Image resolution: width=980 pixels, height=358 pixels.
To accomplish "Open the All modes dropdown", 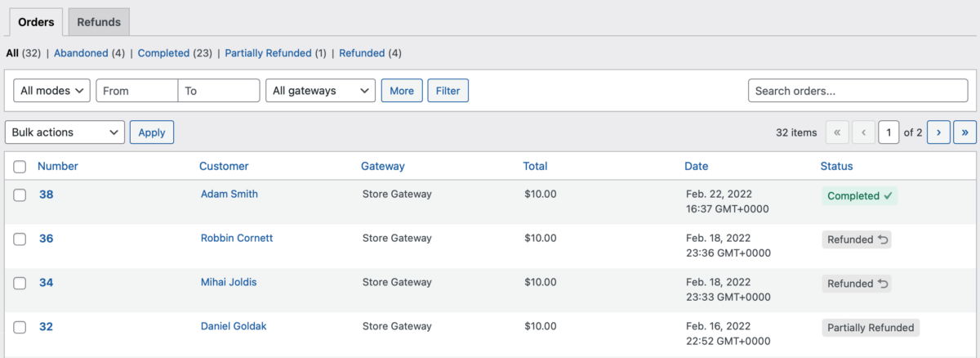I will [x=51, y=91].
